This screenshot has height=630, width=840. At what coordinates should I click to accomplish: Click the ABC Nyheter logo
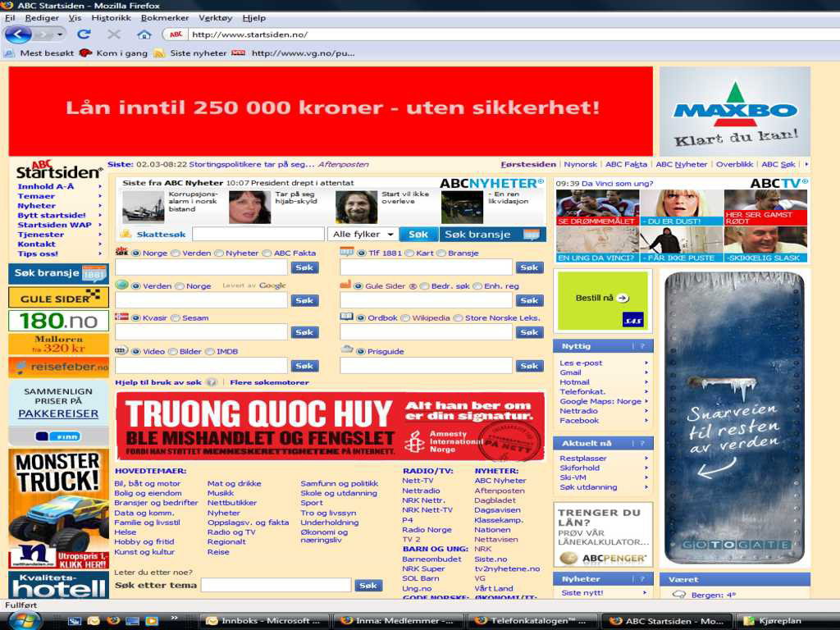pos(491,183)
